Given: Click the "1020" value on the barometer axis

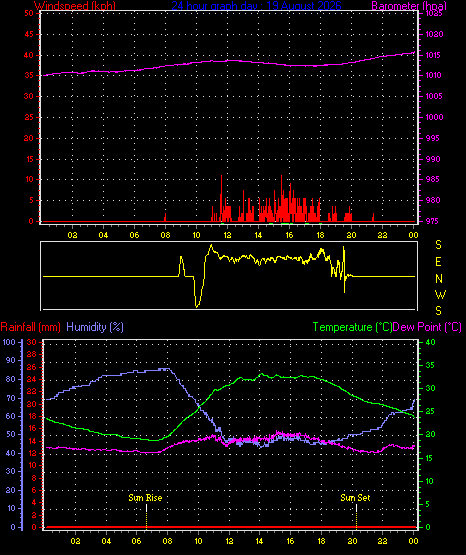Looking at the screenshot, I should pyautogui.click(x=434, y=34).
